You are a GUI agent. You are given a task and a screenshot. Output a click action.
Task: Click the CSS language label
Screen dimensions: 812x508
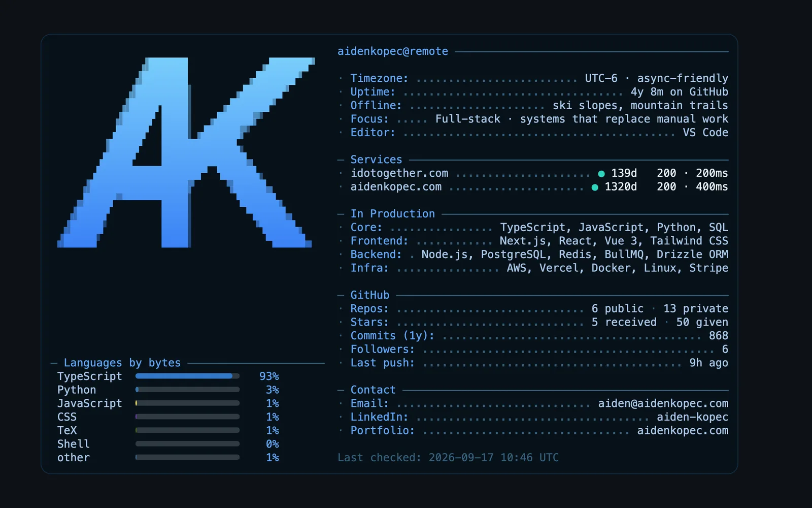(x=66, y=417)
